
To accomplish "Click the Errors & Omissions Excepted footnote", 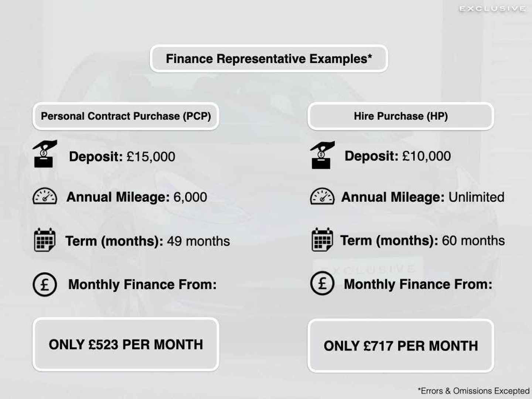I will 474,391.
